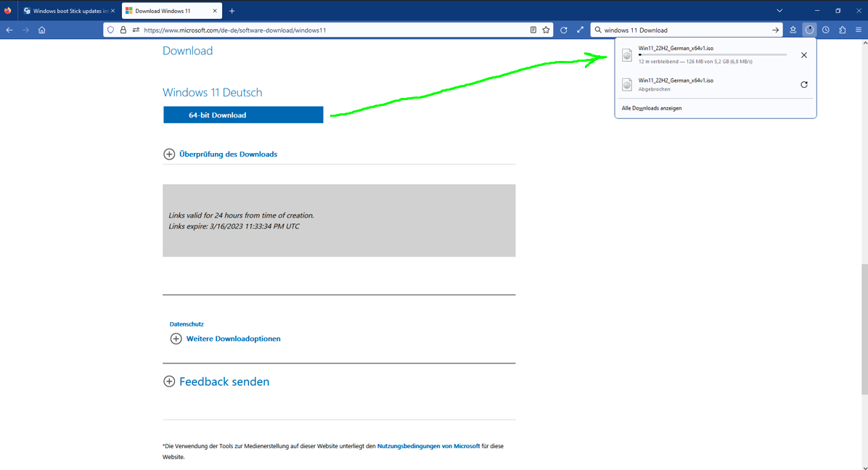The width and height of the screenshot is (868, 470).
Task: Click the Abgebrochen status text
Action: [655, 89]
